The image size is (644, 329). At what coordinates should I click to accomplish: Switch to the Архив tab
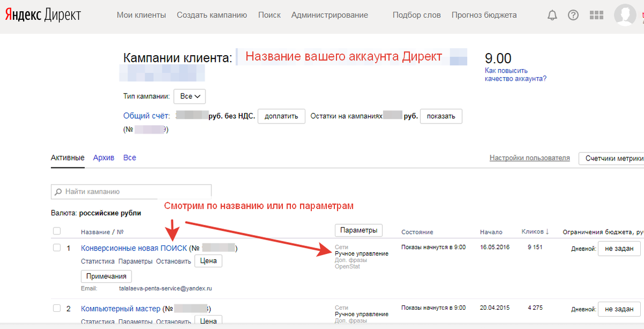click(x=104, y=158)
